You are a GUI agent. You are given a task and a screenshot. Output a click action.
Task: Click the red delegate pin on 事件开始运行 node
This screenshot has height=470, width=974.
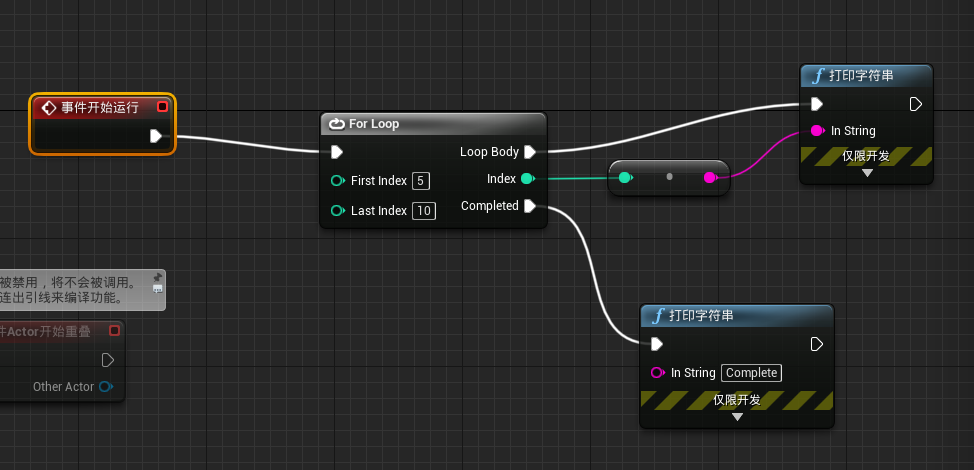pos(162,107)
